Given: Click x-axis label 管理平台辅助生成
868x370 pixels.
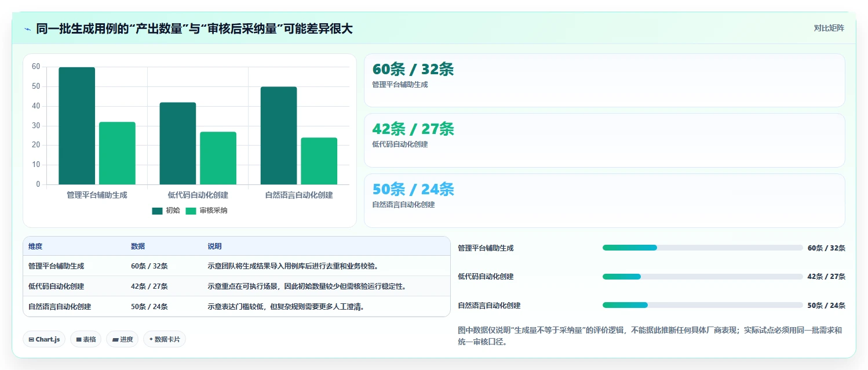Looking at the screenshot, I should [97, 195].
